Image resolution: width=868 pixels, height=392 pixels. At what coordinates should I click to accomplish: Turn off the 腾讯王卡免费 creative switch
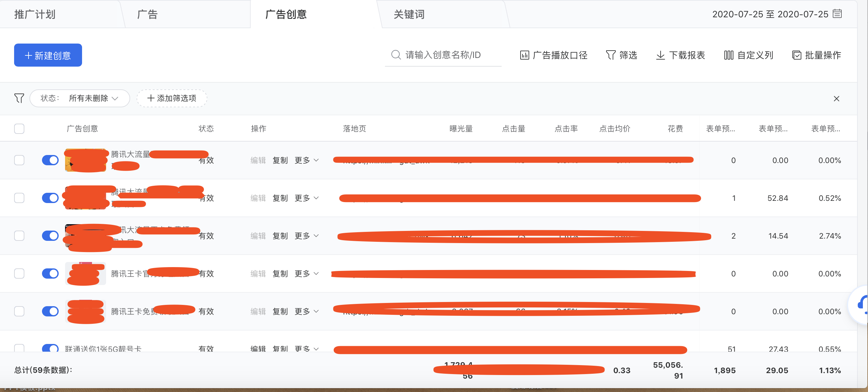50,311
